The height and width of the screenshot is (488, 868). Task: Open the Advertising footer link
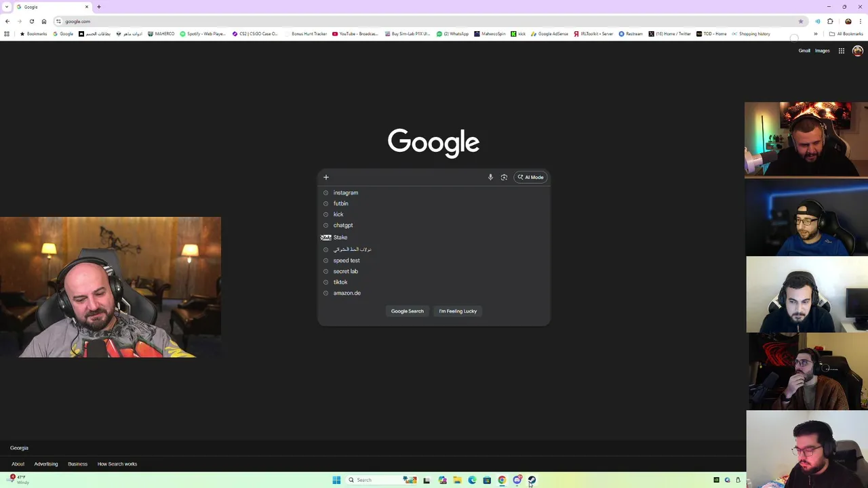46,464
